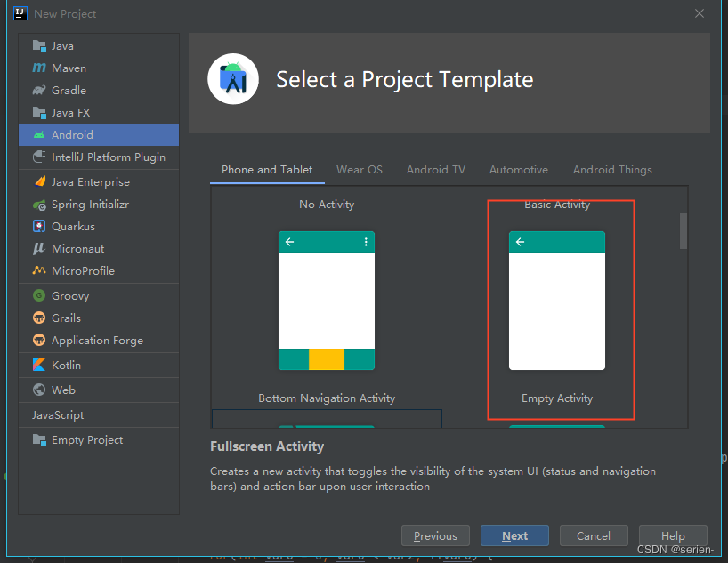Switch to Android Things tab
The width and height of the screenshot is (728, 563).
(612, 170)
